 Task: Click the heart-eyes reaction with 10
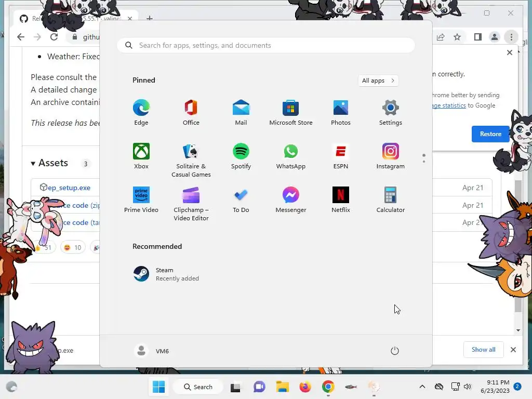73,247
